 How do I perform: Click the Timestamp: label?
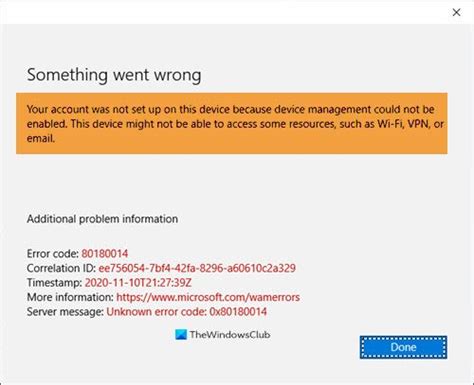click(54, 283)
